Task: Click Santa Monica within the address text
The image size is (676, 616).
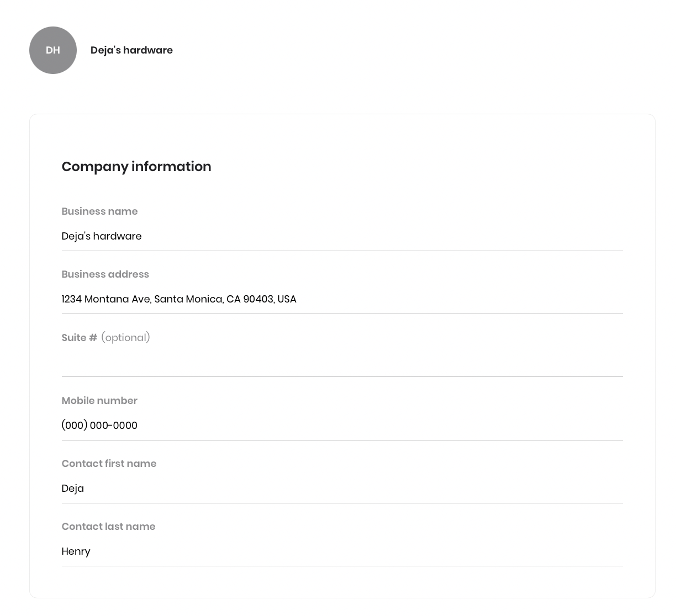Action: point(188,299)
